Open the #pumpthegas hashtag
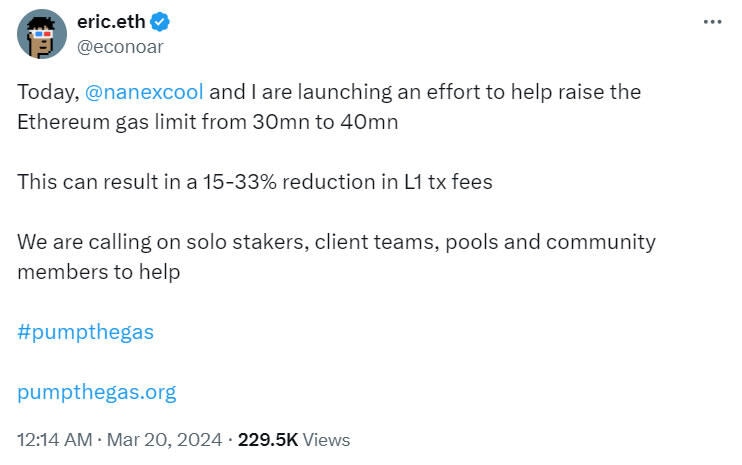 point(86,332)
